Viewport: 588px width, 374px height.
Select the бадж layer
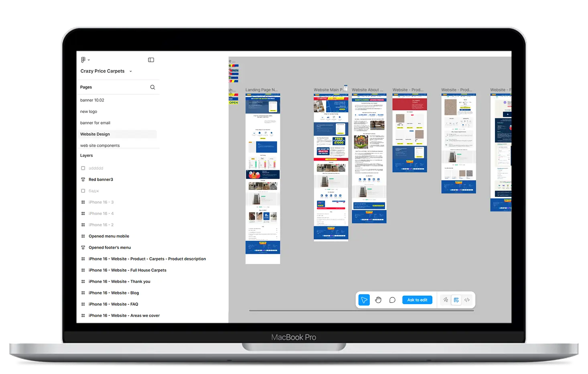(x=93, y=191)
